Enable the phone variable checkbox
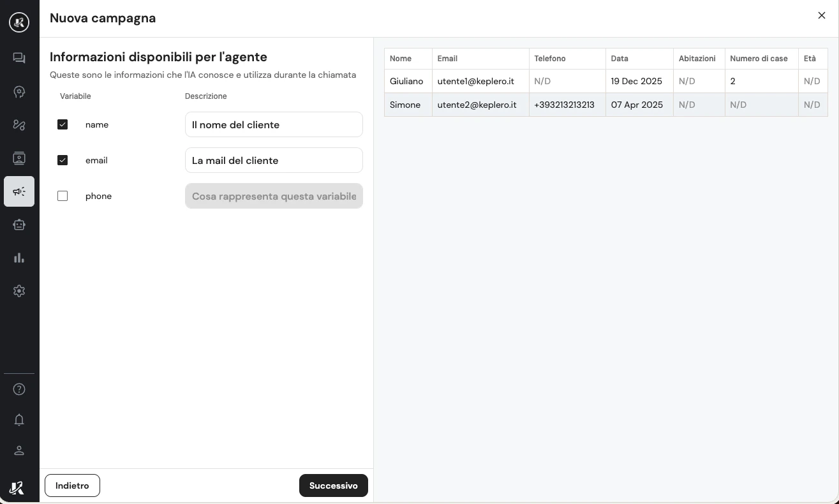 click(63, 196)
